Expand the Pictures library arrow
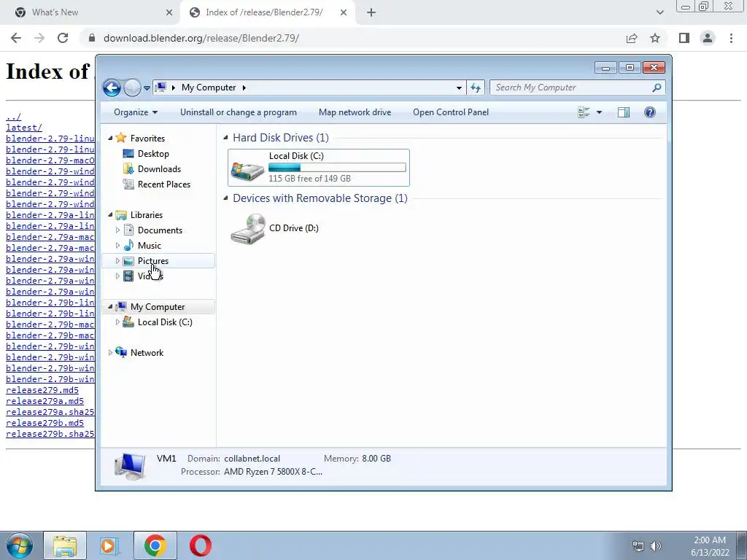The width and height of the screenshot is (747, 560). (x=117, y=260)
